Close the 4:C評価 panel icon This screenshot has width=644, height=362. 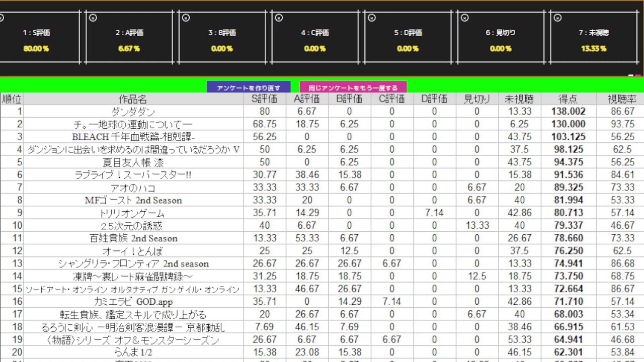[279, 18]
